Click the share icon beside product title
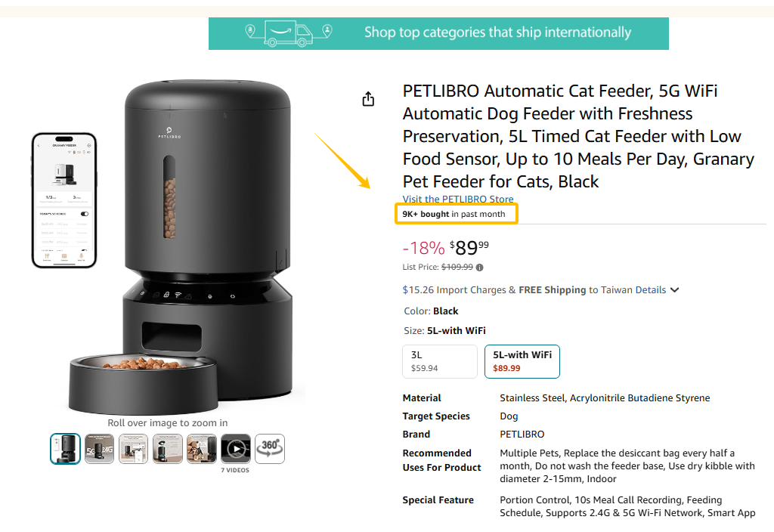Image resolution: width=774 pixels, height=532 pixels. (368, 99)
